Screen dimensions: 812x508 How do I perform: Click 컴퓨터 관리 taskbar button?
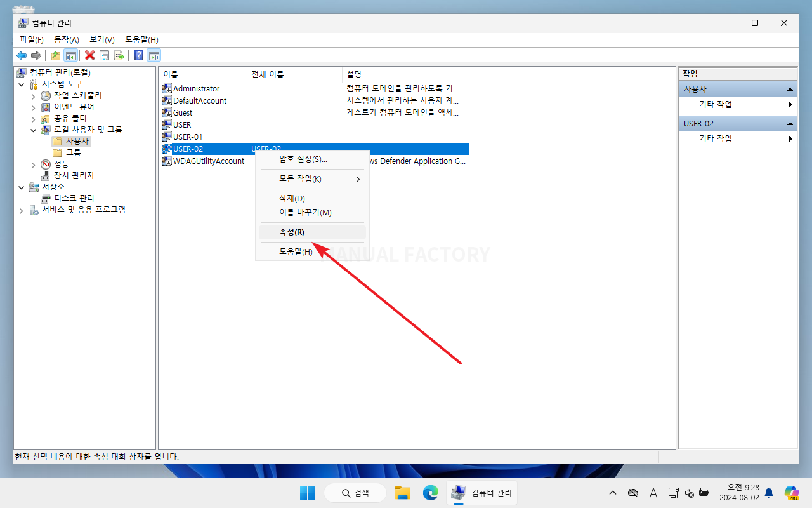(483, 493)
